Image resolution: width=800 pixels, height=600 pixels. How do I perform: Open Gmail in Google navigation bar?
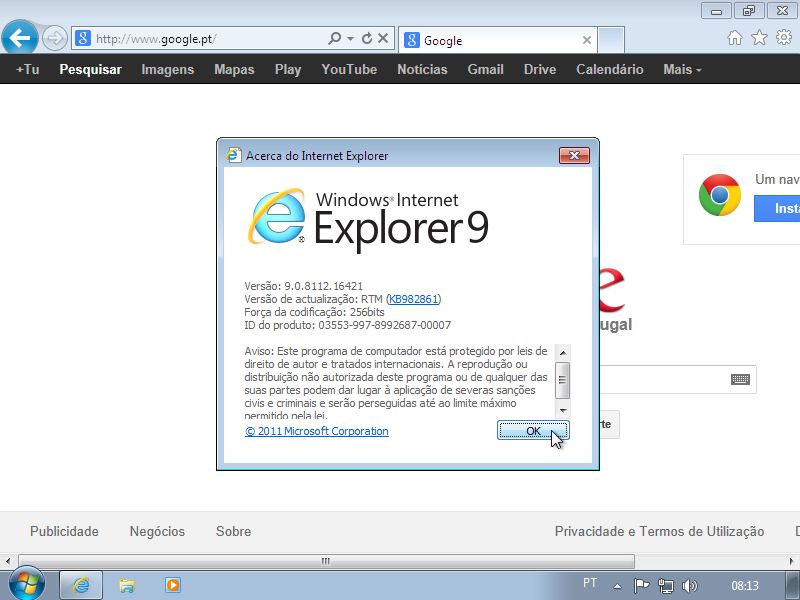pyautogui.click(x=485, y=69)
